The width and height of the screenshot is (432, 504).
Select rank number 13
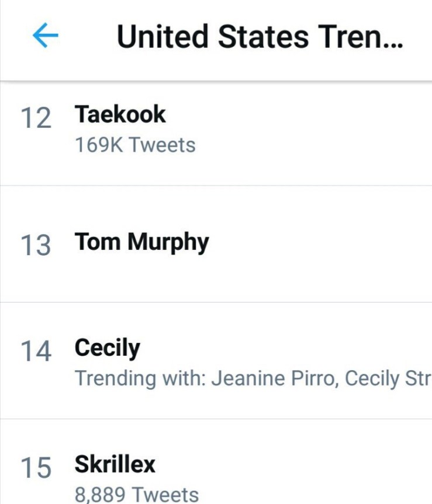coord(36,245)
